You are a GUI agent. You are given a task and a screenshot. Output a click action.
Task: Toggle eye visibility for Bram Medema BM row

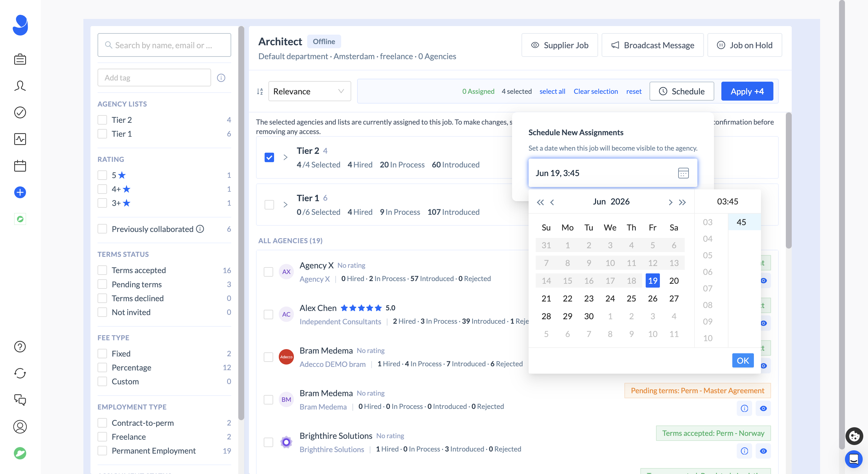763,408
